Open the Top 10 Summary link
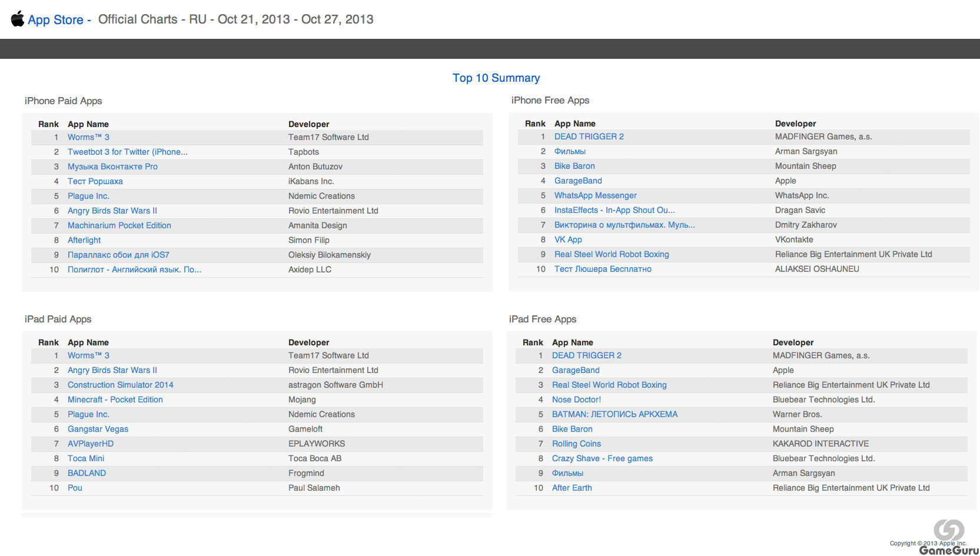The height and width of the screenshot is (556, 980). point(496,78)
